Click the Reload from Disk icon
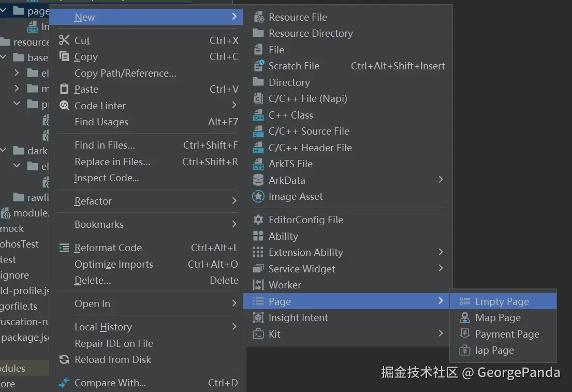The height and width of the screenshot is (392, 572). point(64,360)
